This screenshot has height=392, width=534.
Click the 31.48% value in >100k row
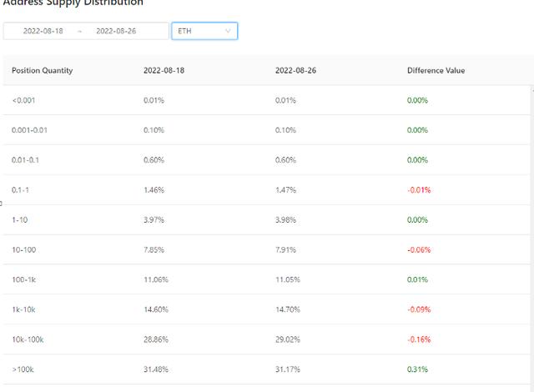156,369
